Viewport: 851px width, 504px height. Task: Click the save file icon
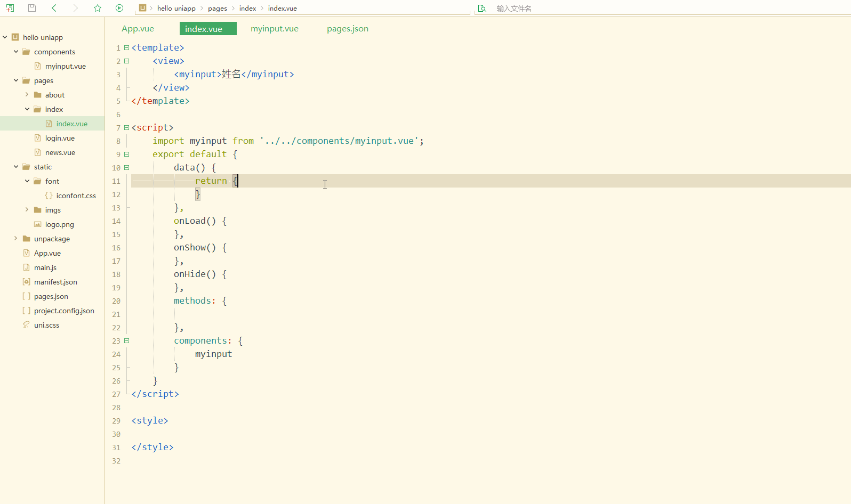(x=32, y=8)
